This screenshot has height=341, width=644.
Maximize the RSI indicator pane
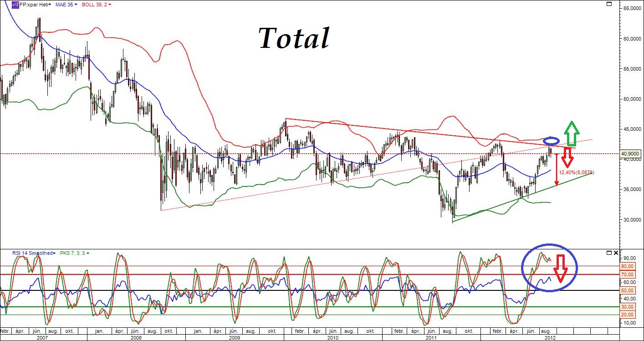click(x=609, y=253)
